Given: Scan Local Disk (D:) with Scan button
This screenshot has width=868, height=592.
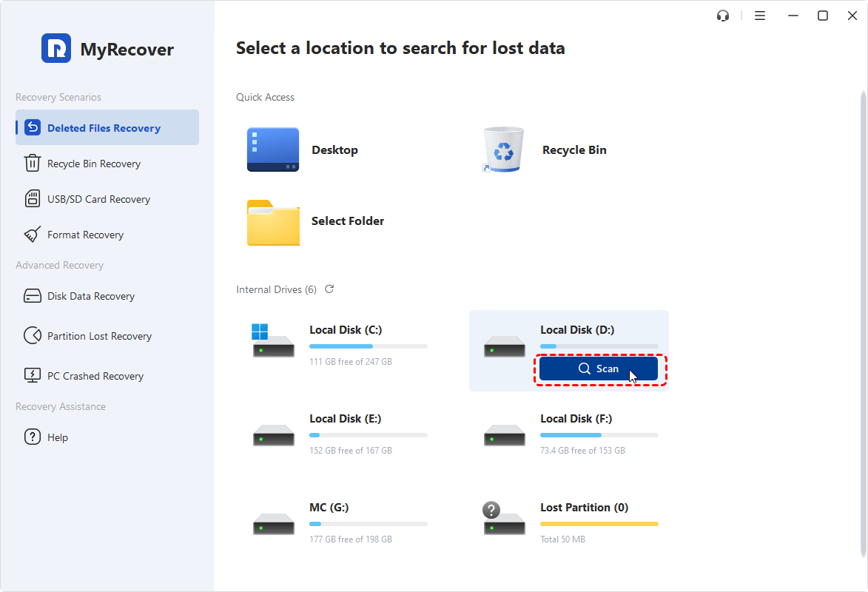Looking at the screenshot, I should coord(599,369).
